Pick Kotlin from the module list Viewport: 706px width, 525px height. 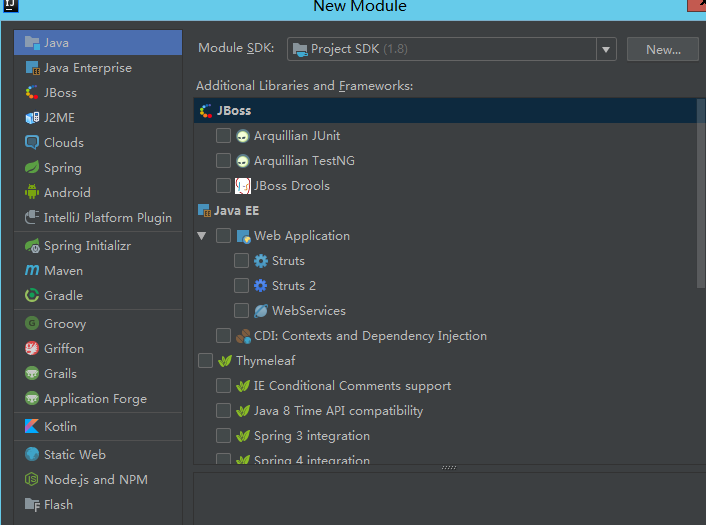(x=60, y=426)
